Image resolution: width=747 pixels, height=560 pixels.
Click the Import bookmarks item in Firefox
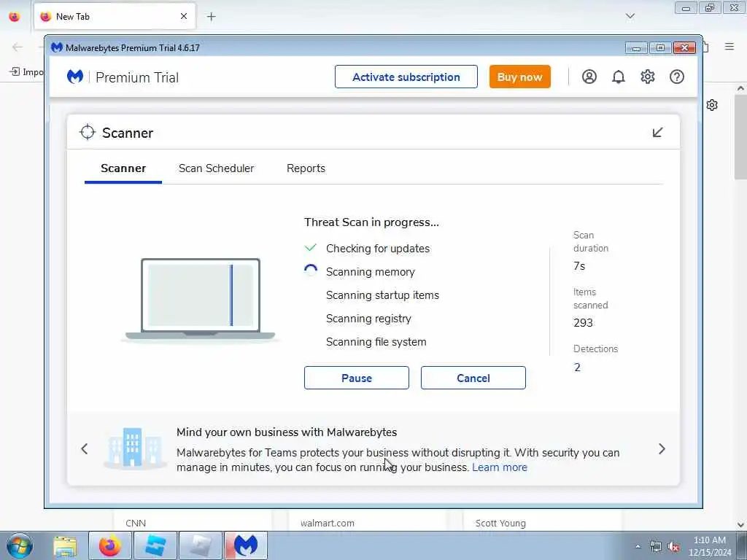click(x=27, y=72)
